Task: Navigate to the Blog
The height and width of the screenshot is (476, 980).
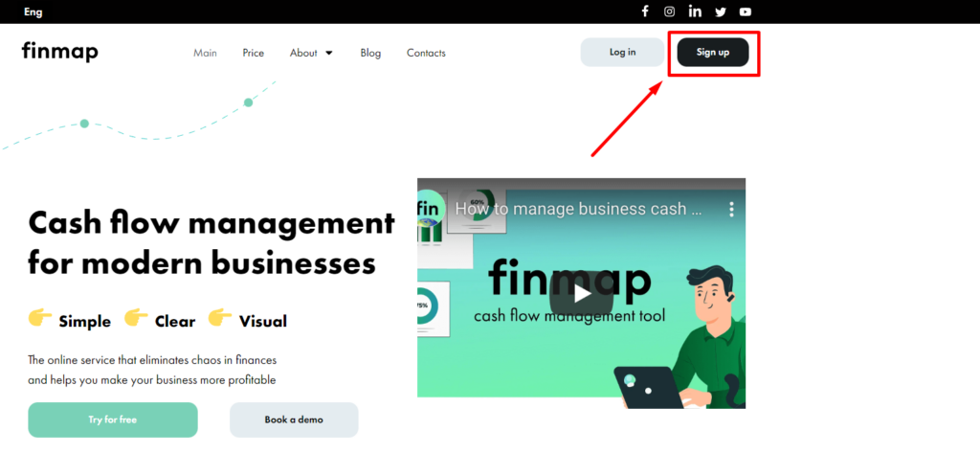Action: click(x=370, y=54)
